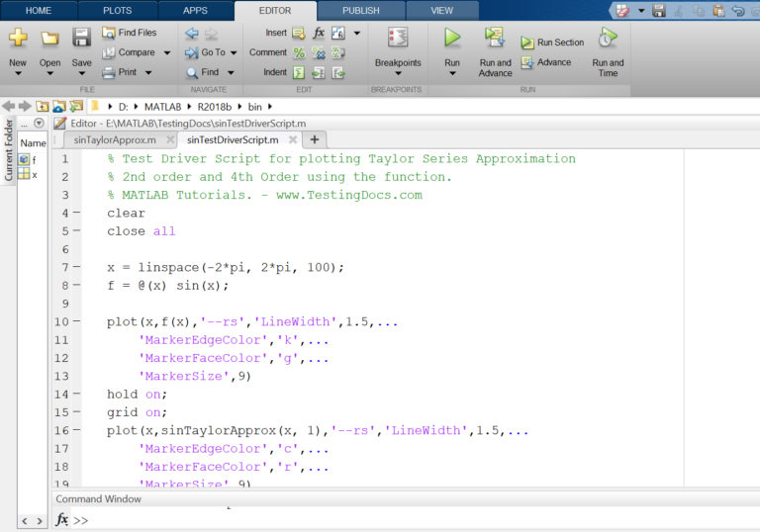760x532 pixels.
Task: Expand New dropdown arrow
Action: (x=18, y=73)
